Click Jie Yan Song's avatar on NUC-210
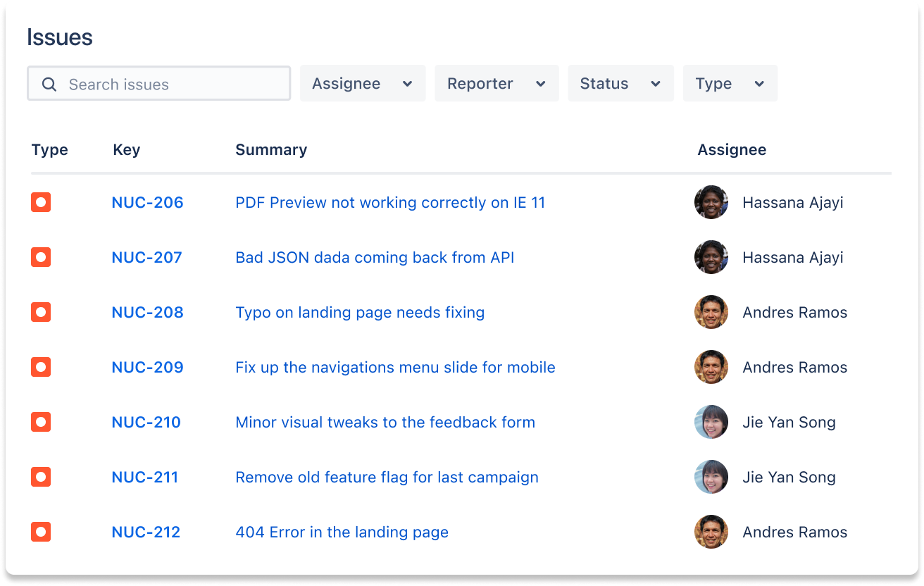 711,422
